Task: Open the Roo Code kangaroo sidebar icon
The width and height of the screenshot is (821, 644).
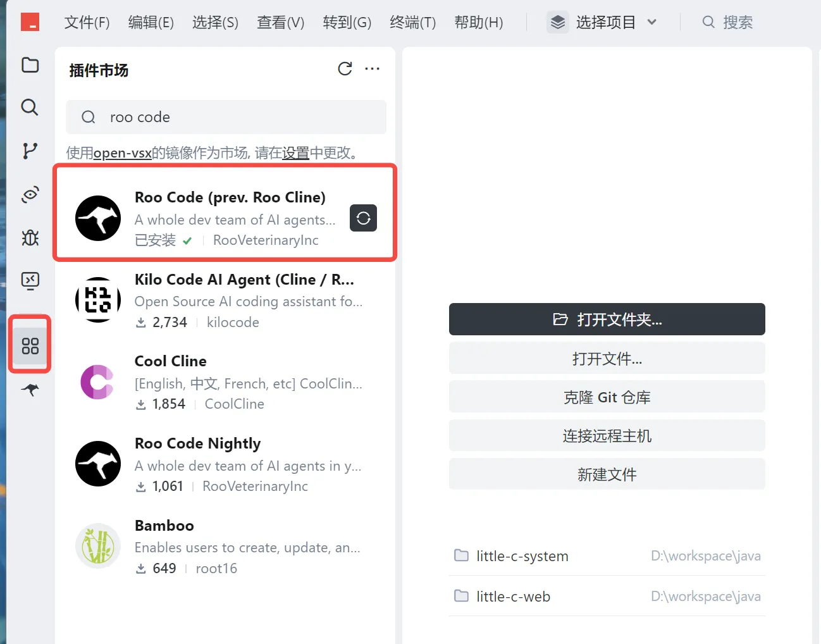Action: 30,390
